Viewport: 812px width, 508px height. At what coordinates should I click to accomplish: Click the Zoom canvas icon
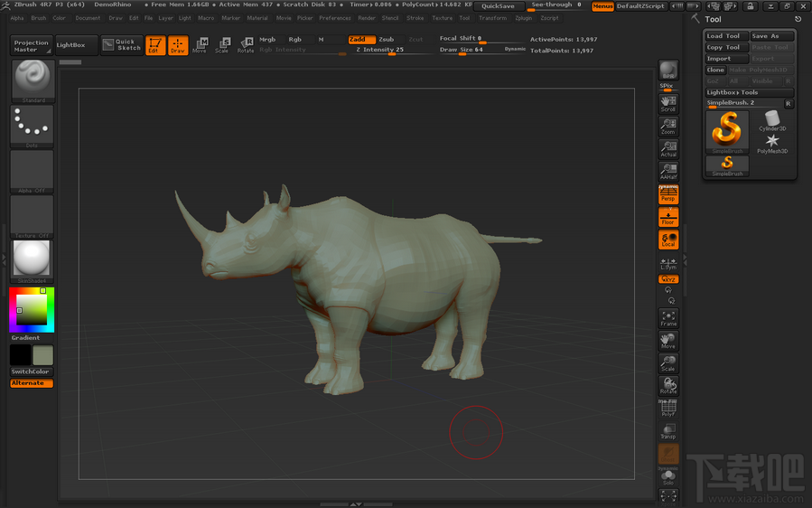[x=668, y=126]
